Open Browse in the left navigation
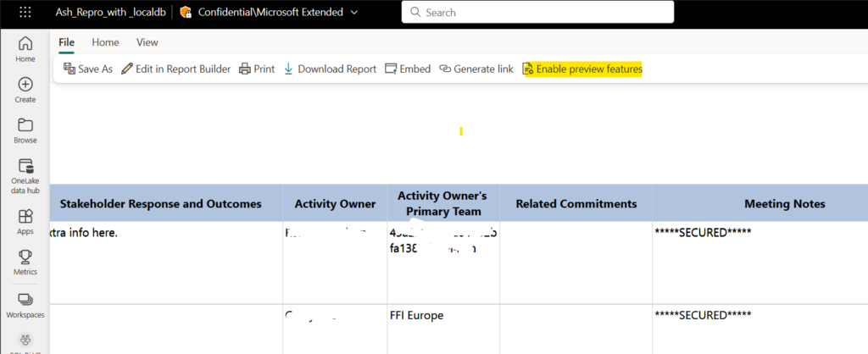This screenshot has width=868, height=354. click(x=25, y=131)
